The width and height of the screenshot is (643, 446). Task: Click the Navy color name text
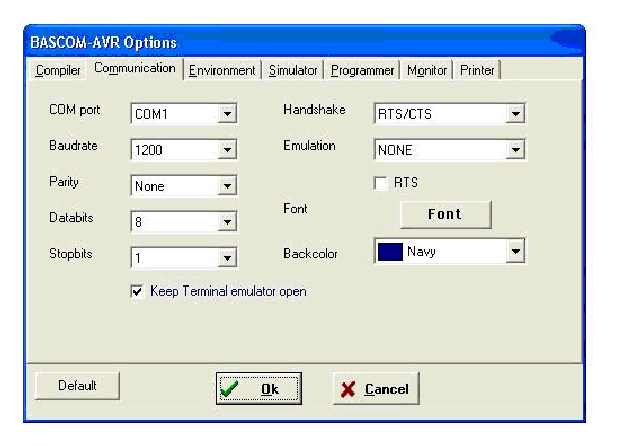[x=421, y=252]
